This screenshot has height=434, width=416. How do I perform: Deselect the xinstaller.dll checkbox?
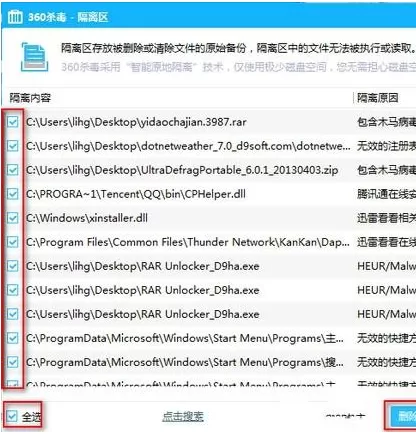pyautogui.click(x=13, y=218)
